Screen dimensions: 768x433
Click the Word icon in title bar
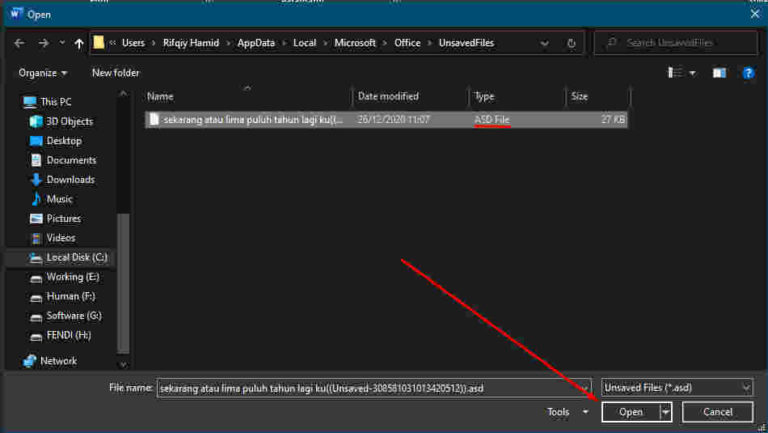pos(16,14)
